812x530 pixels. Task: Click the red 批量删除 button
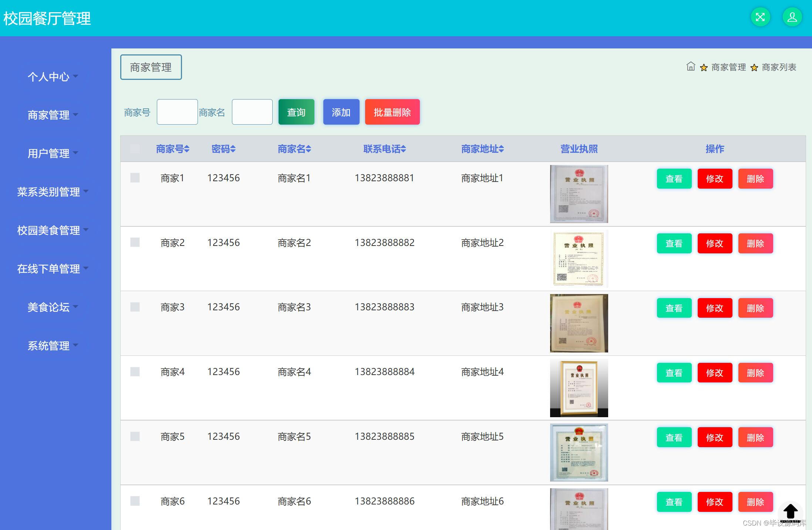click(x=392, y=112)
